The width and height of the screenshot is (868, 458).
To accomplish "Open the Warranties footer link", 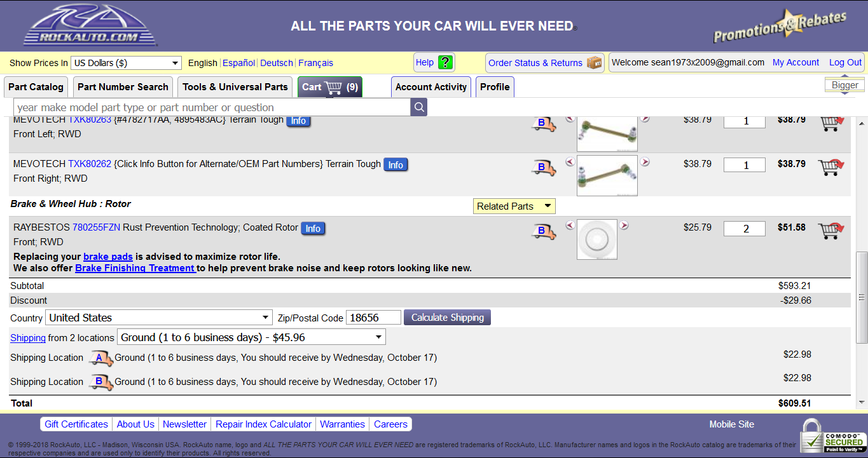I will (x=342, y=424).
